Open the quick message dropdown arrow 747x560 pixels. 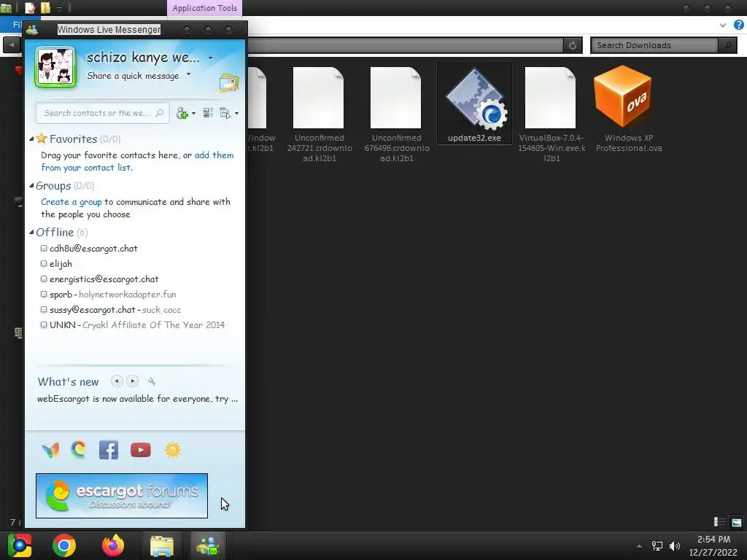click(189, 74)
